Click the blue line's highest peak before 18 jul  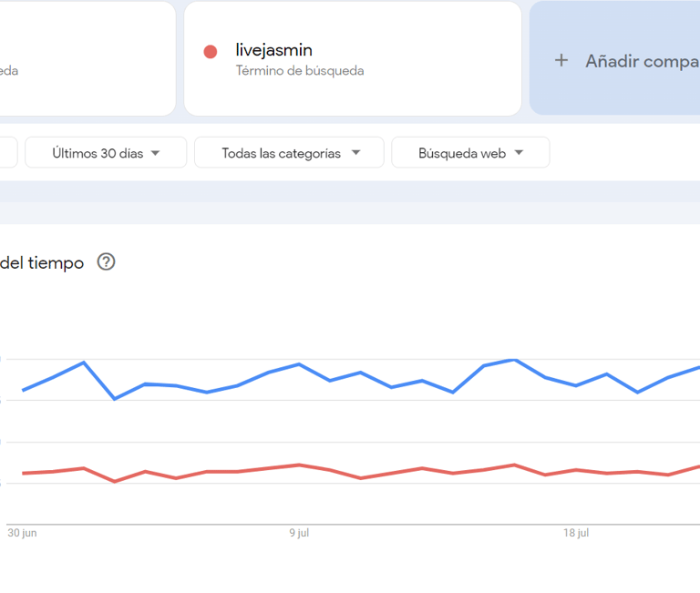point(515,360)
